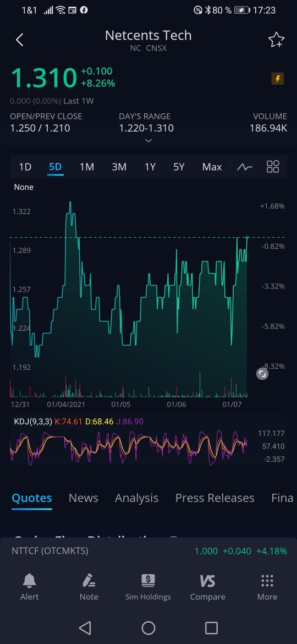Tap the 01/04/2021 date axis label
Viewport: 297px width, 644px height.
coord(66,405)
